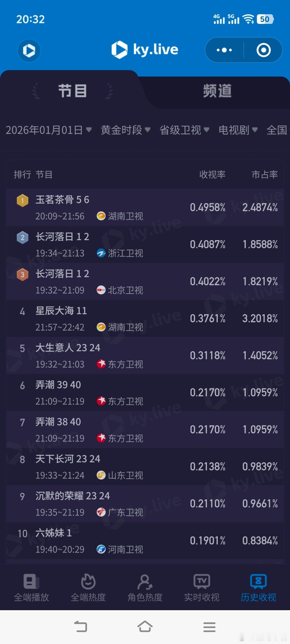Expand the 2026年01月01日 date dropdown
Image resolution: width=290 pixels, height=644 pixels.
point(49,130)
